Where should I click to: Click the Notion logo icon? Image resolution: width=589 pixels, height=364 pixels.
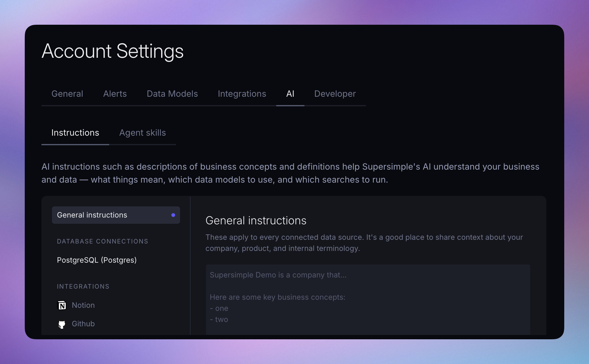(x=62, y=305)
